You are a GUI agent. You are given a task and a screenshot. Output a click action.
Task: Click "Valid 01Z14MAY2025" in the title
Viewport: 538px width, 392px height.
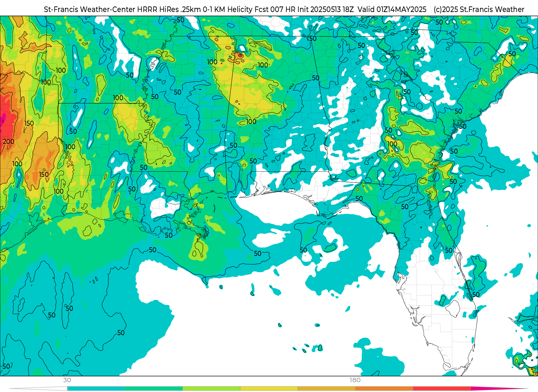(392, 10)
